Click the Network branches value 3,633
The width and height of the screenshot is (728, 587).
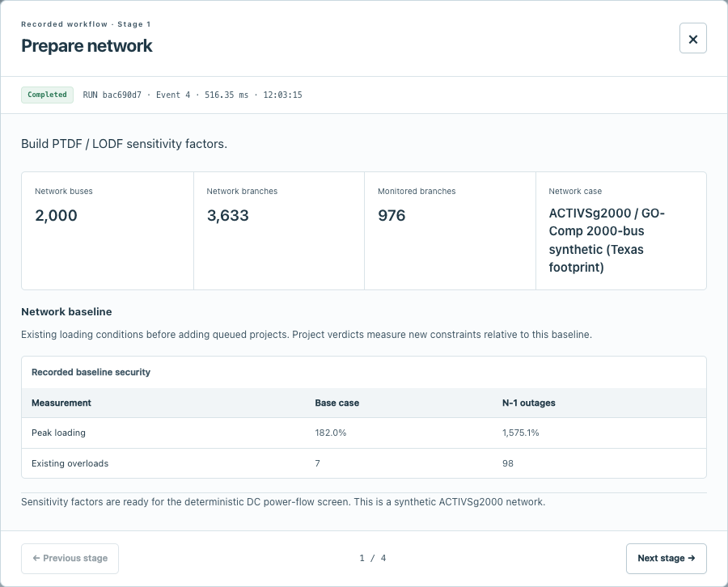pos(227,215)
